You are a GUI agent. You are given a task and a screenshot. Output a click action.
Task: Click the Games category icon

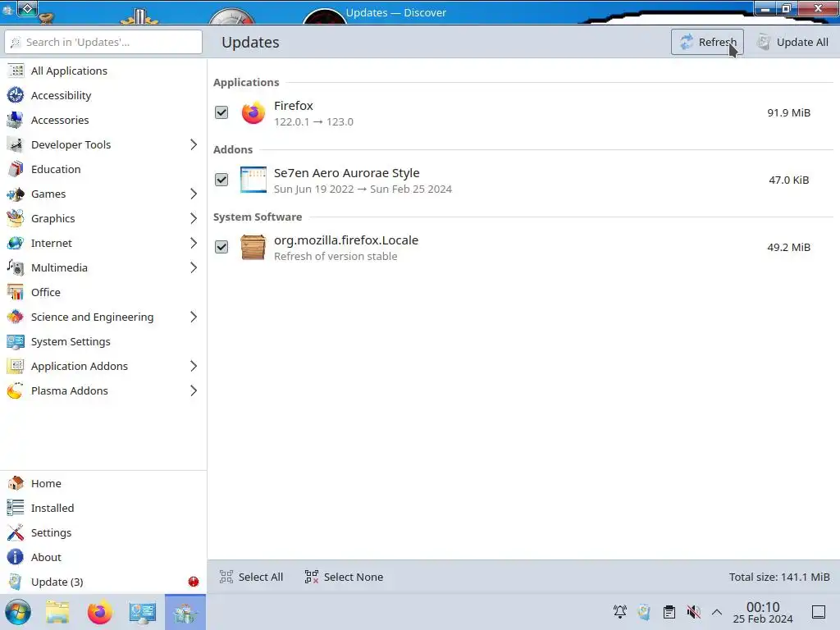tap(16, 194)
